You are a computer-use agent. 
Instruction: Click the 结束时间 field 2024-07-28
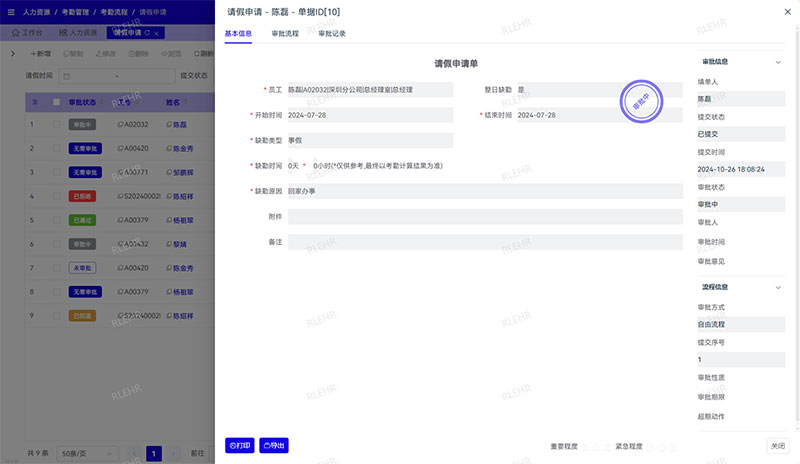[x=599, y=115]
